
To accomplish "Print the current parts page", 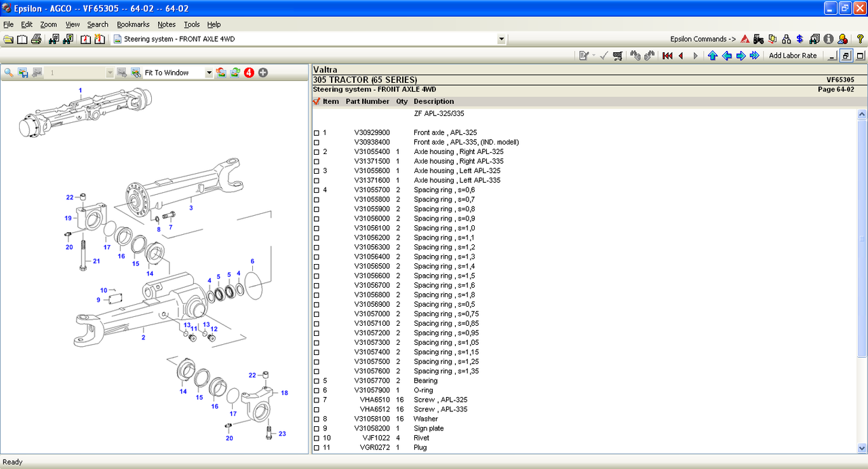I will coord(36,39).
